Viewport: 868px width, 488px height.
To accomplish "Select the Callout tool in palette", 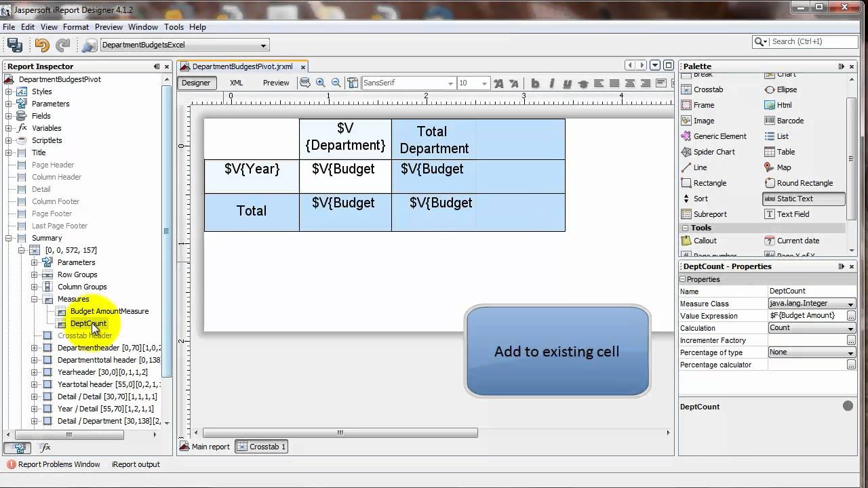I will (x=698, y=241).
